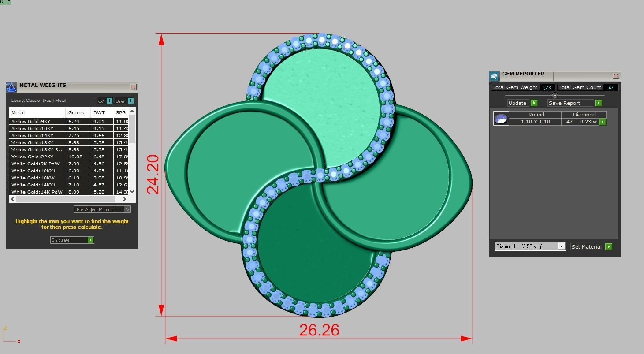Click the metal list scroll up arrow

tap(132, 112)
